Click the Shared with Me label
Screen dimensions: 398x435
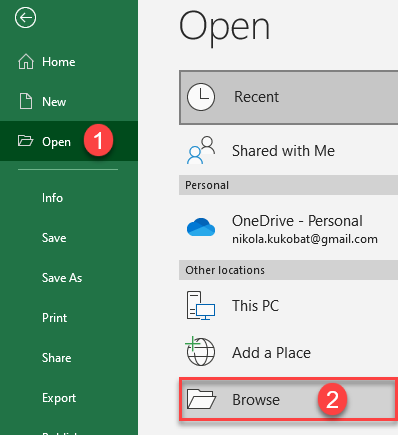(283, 151)
